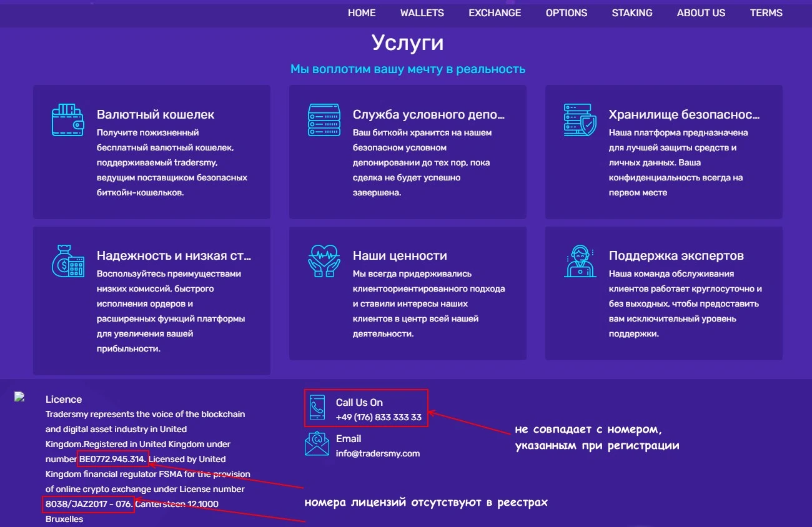This screenshot has height=527, width=812.
Task: Click the Услуги page title
Action: (x=408, y=42)
